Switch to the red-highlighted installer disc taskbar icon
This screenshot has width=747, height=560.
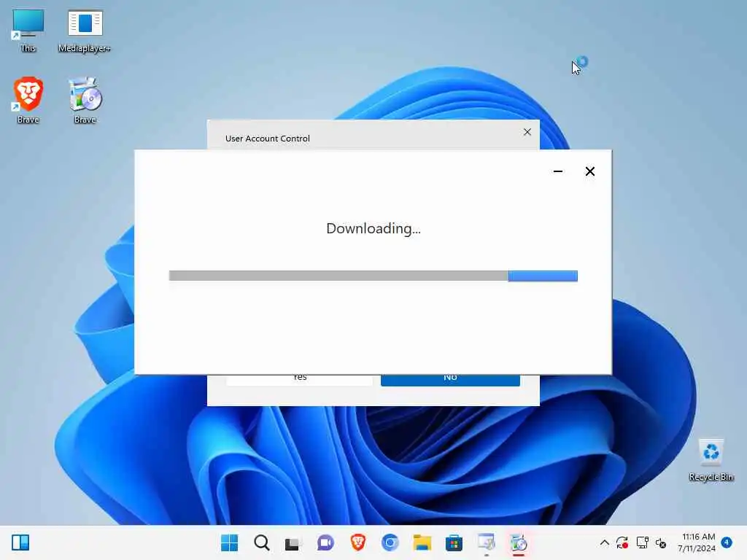coord(519,542)
